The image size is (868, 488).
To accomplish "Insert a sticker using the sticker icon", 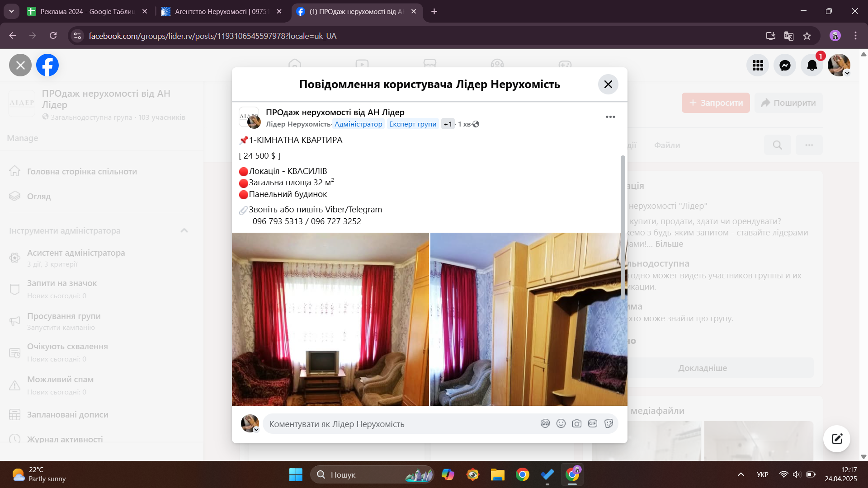I will tap(609, 424).
